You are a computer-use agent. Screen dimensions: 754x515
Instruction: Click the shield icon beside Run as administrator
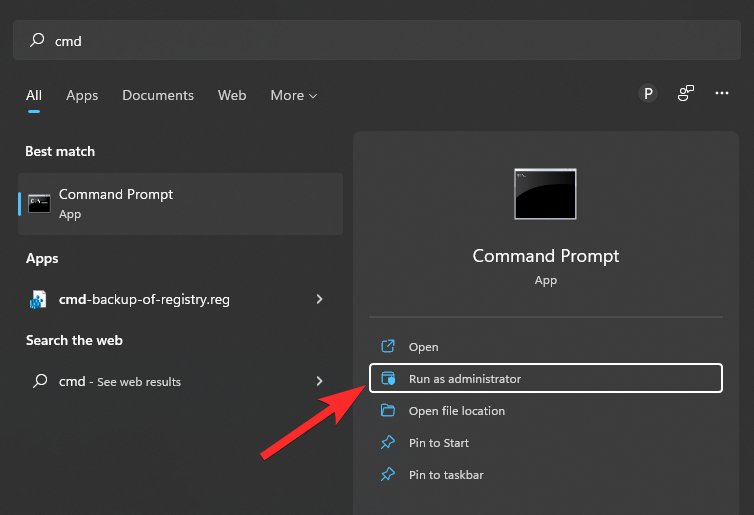coord(389,379)
